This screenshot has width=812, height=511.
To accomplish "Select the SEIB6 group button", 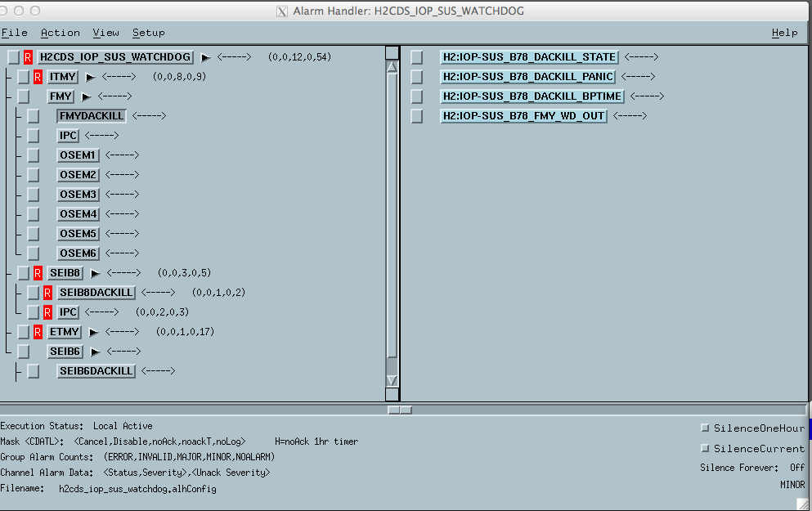I will point(65,352).
